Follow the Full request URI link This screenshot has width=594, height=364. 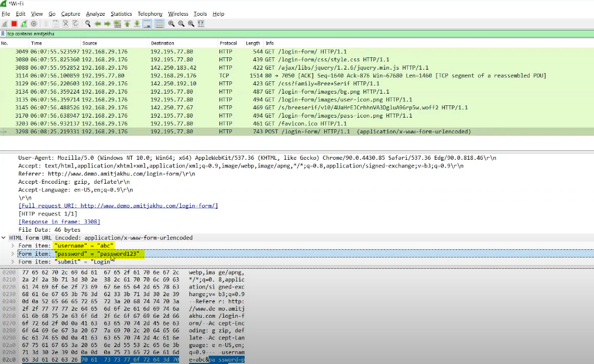[x=118, y=206]
